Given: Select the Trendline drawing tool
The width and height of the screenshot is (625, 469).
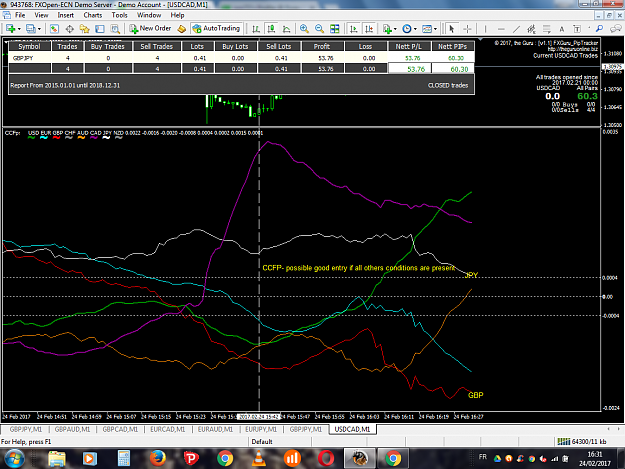Looking at the screenshot, I should [516, 29].
